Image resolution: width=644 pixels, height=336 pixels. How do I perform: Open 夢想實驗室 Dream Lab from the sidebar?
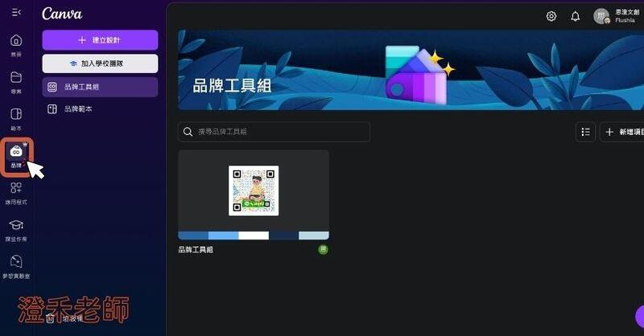pyautogui.click(x=16, y=267)
